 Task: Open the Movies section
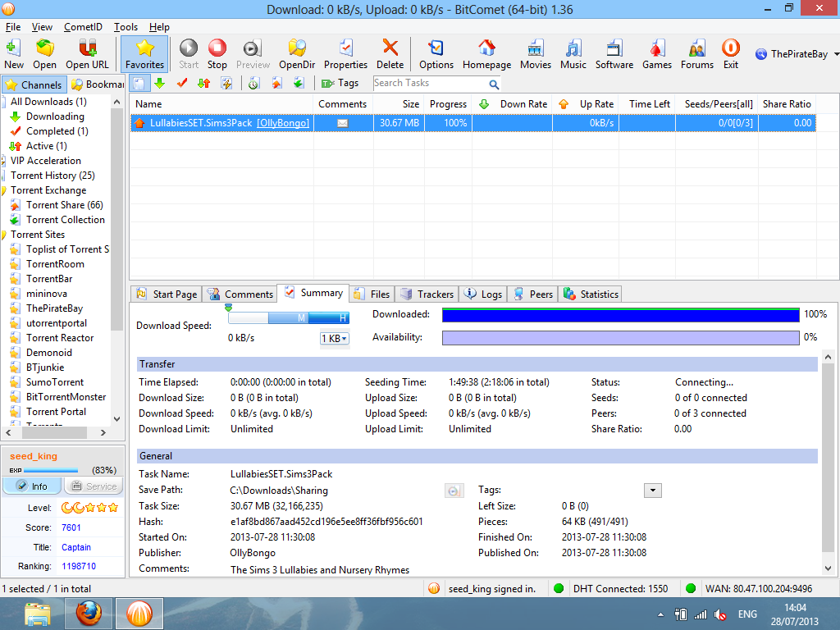[535, 53]
